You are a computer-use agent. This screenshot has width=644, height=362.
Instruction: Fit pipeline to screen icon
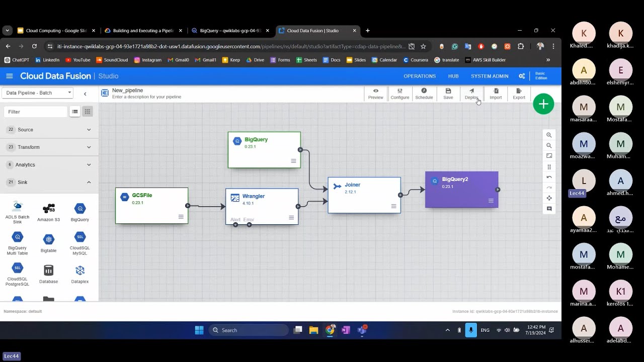549,156
